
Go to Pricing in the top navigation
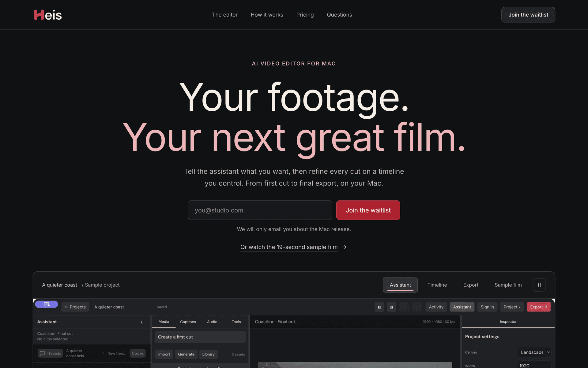click(305, 15)
